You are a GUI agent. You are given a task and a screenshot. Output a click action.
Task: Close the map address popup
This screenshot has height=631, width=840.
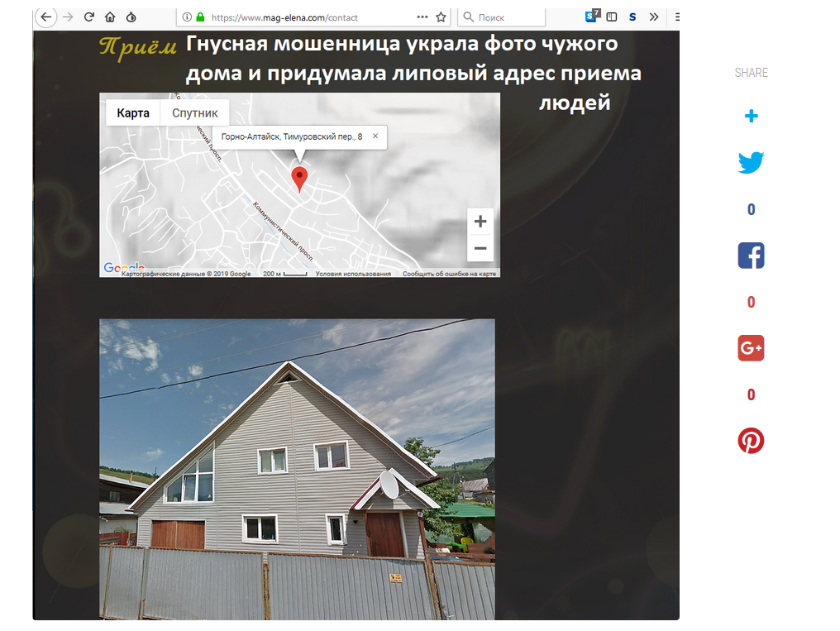click(x=375, y=136)
